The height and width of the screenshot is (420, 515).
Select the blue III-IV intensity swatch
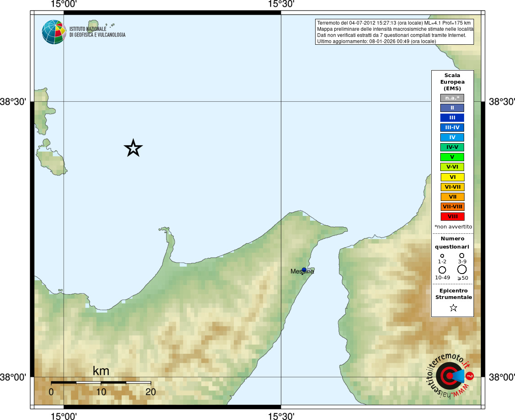(452, 128)
